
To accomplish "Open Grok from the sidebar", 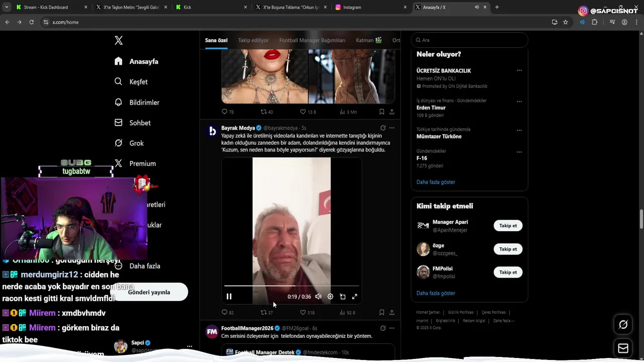I will [129, 143].
